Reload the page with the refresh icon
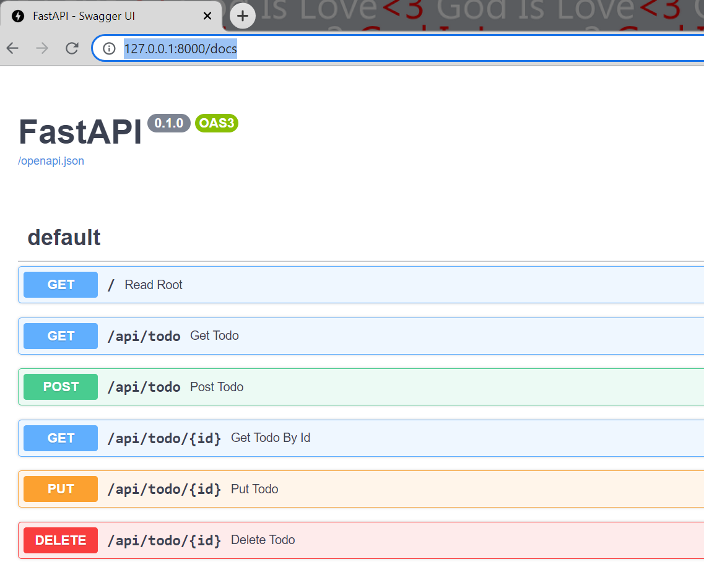 72,48
